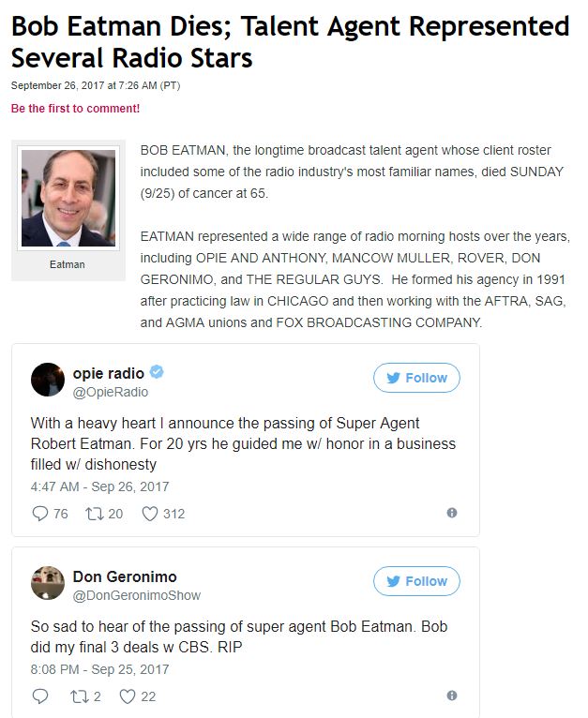The height and width of the screenshot is (718, 588).
Task: Click 'Be the first to comment!' link
Action: click(75, 109)
